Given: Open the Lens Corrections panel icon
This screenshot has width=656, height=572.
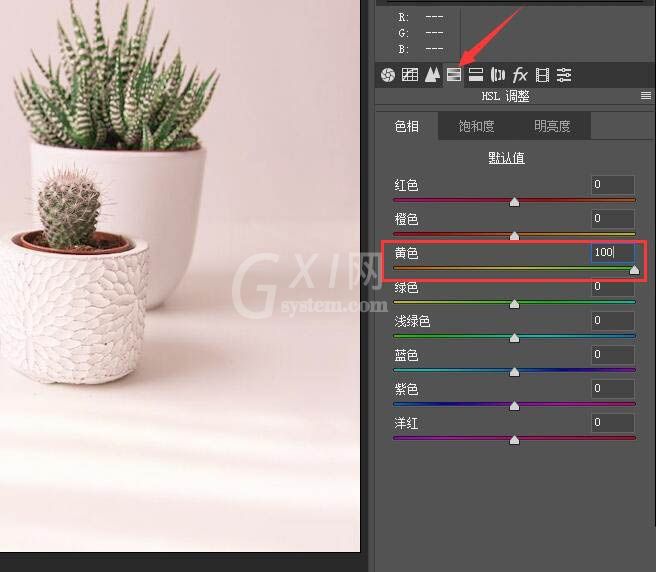Looking at the screenshot, I should (497, 75).
